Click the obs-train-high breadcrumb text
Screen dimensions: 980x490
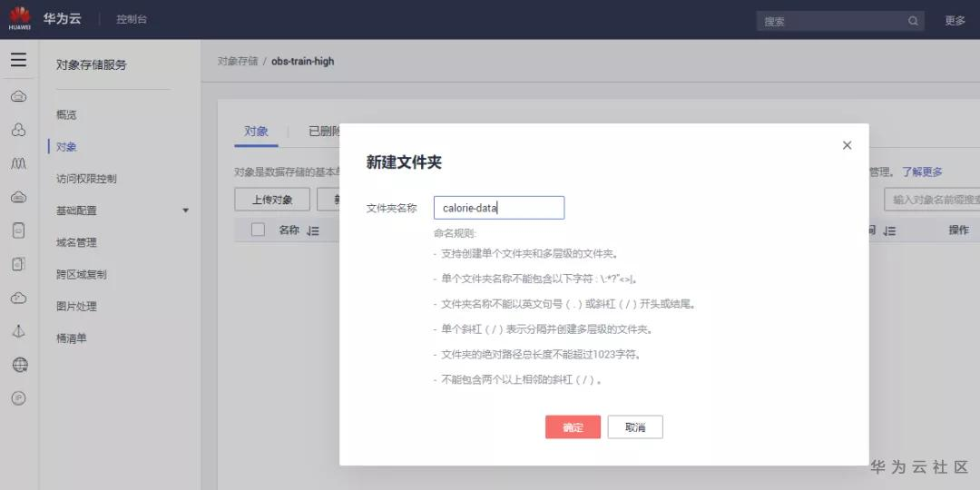[x=302, y=62]
